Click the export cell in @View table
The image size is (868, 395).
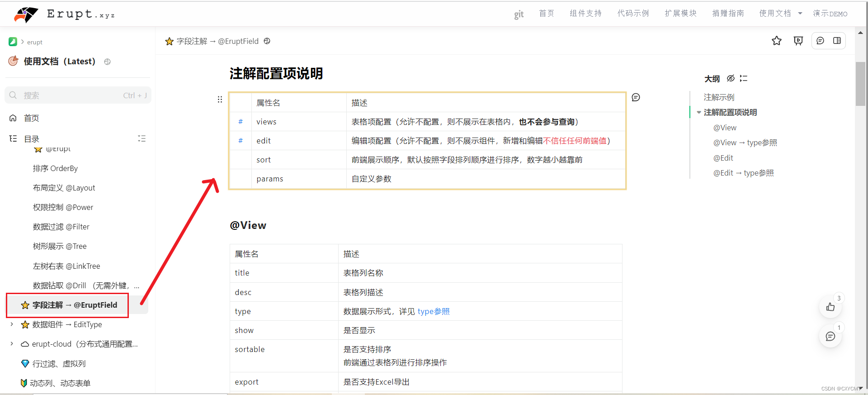click(284, 382)
